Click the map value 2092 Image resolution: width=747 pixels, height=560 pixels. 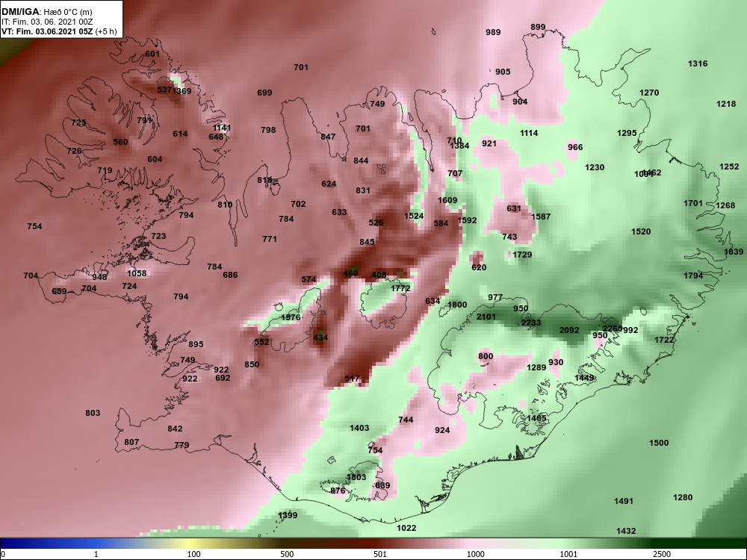coord(568,331)
